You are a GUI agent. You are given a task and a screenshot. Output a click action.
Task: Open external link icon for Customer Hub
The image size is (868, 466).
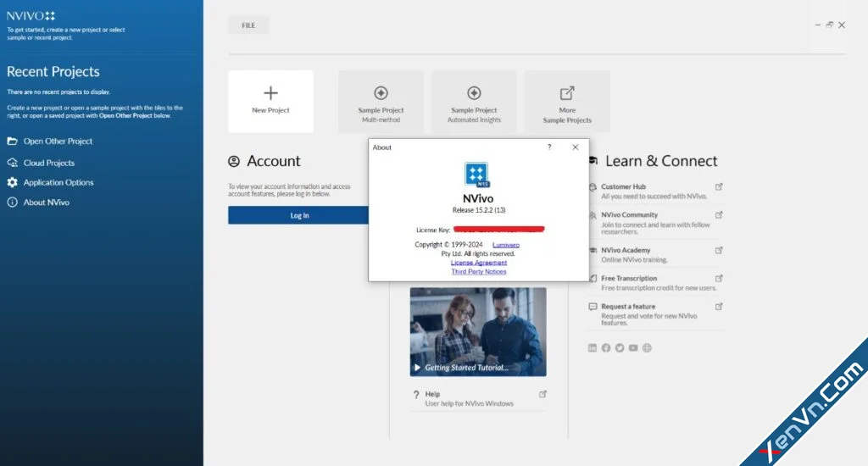coord(719,187)
